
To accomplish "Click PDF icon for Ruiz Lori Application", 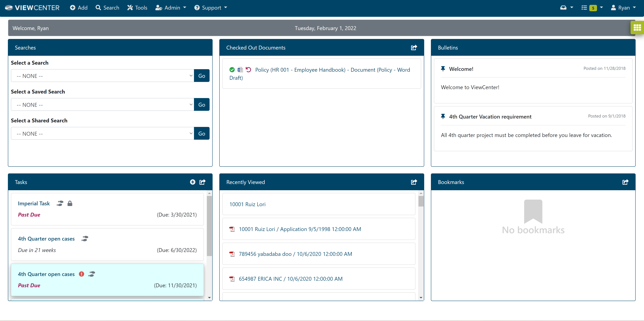I will pyautogui.click(x=232, y=229).
